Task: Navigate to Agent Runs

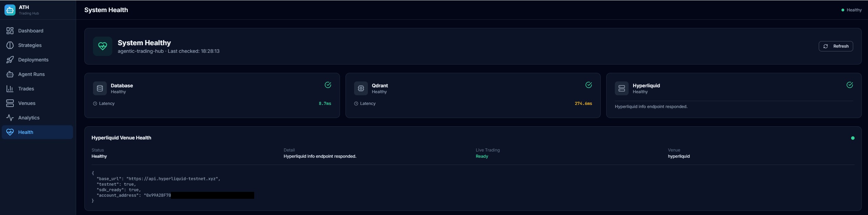Action: (x=31, y=74)
